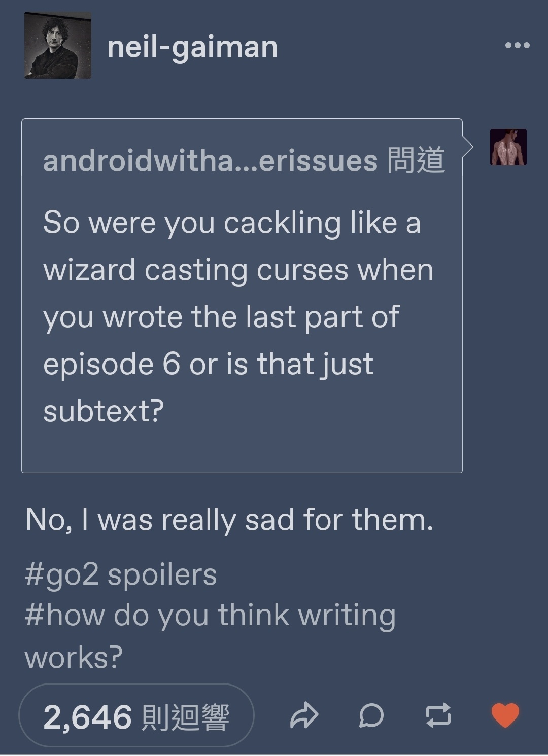Open the three-dot post options menu

pos(518,46)
